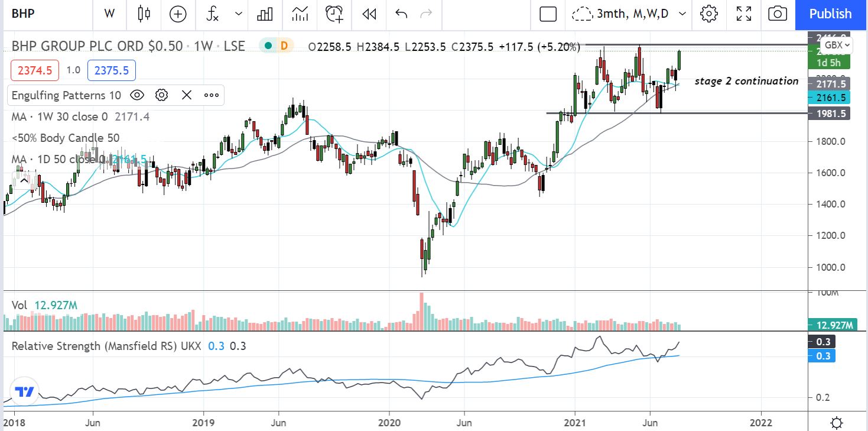The height and width of the screenshot is (431, 868).
Task: Click the 12.927M volume scale label
Action: pos(831,326)
